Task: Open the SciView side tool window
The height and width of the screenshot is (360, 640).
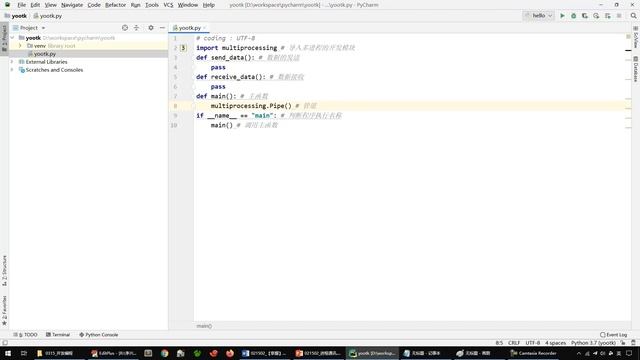Action: (x=636, y=37)
